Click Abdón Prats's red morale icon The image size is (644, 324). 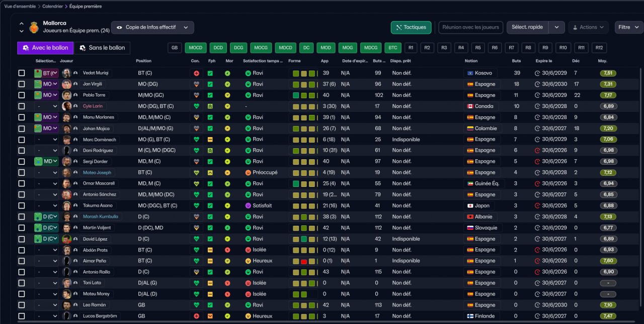(x=227, y=250)
